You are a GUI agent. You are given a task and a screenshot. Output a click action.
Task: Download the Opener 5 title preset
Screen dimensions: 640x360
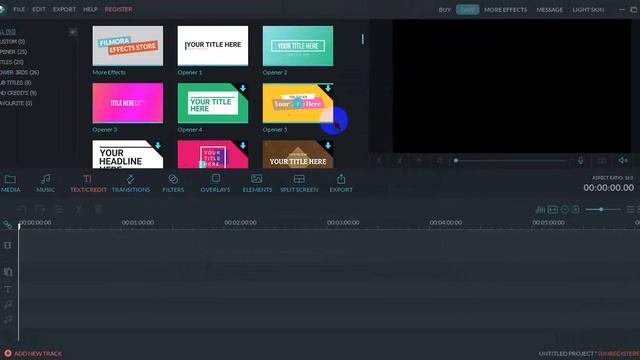pyautogui.click(x=328, y=88)
